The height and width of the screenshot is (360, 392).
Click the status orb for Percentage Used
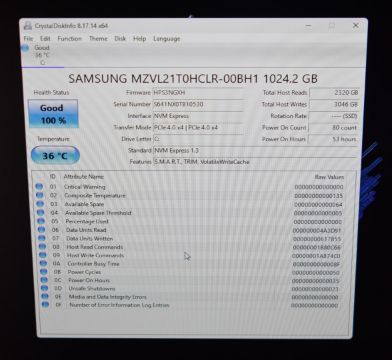tap(41, 221)
